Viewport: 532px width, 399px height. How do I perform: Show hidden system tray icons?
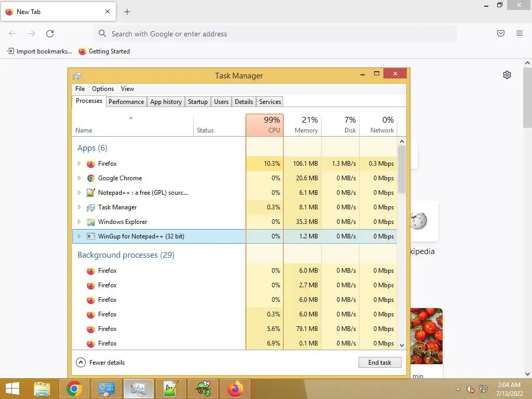(x=458, y=389)
